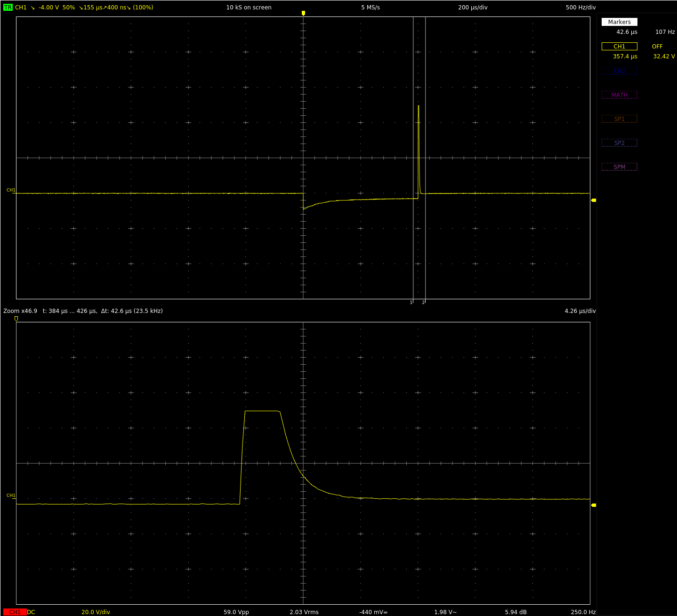
Task: Click the trigger position marker above the upper graph
Action: pyautogui.click(x=303, y=13)
